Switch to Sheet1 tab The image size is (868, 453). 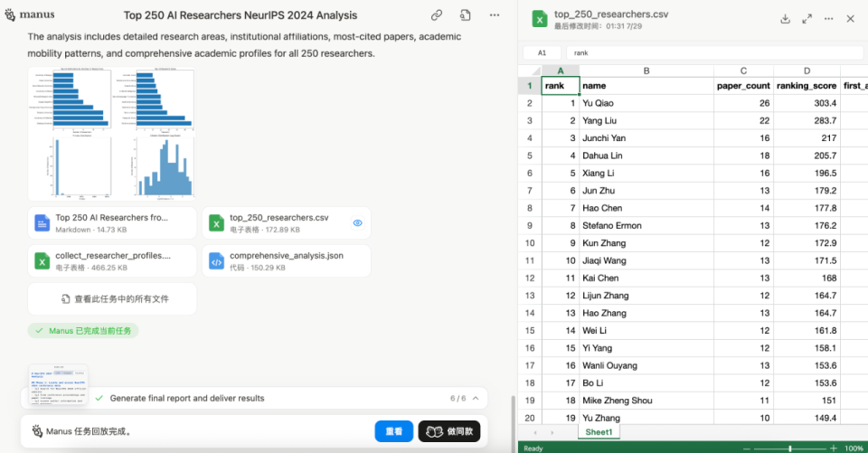599,432
